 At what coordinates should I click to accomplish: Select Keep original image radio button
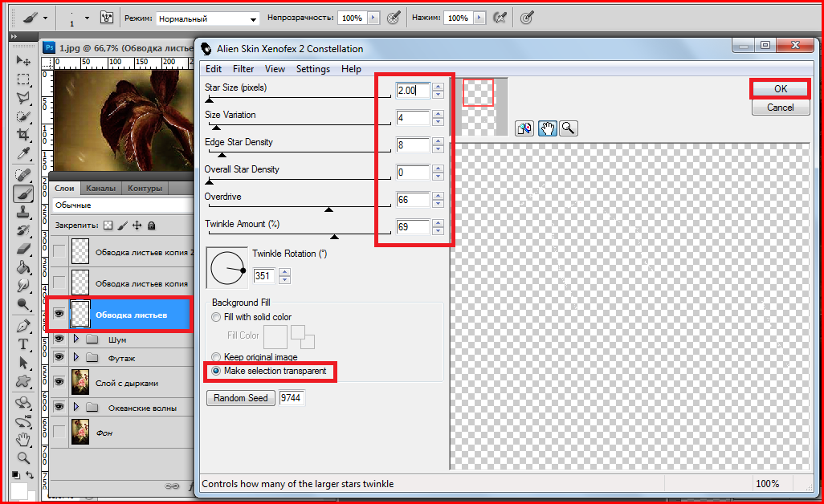[216, 357]
